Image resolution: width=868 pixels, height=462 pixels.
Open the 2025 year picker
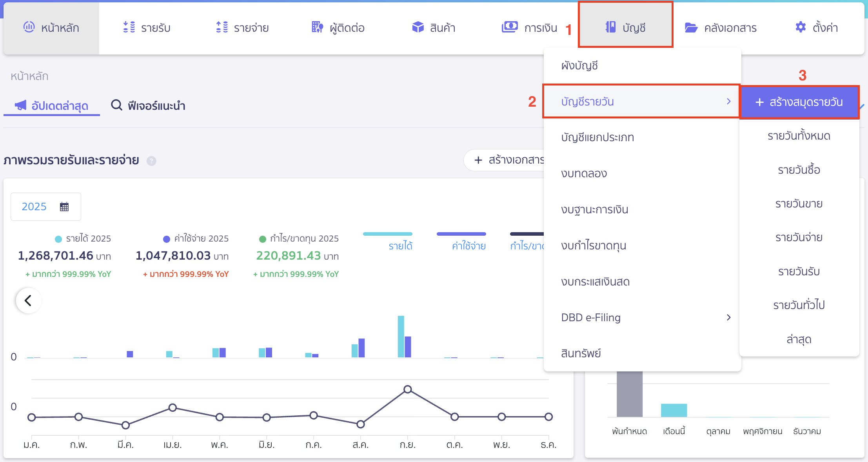click(x=45, y=207)
